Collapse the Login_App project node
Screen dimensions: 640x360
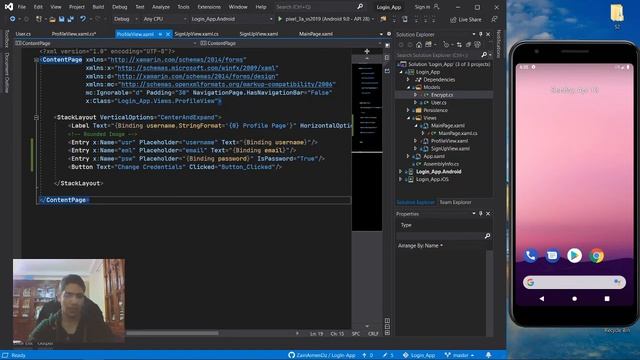click(401, 72)
